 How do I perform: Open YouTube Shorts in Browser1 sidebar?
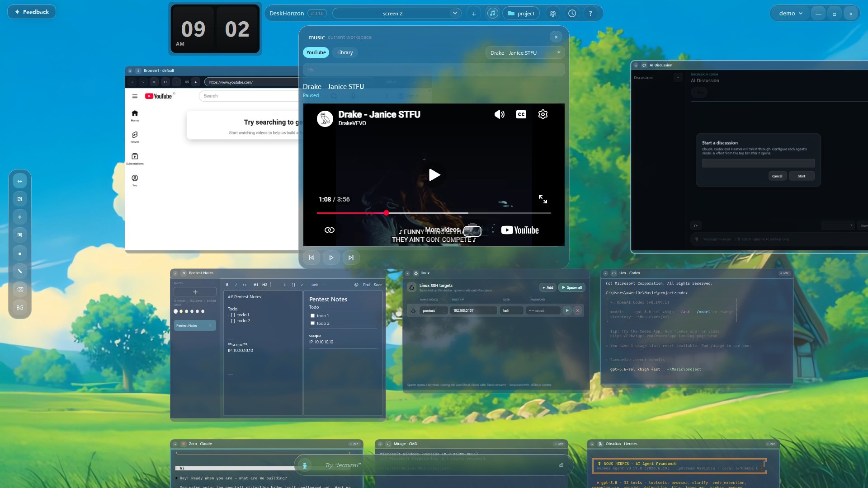[135, 137]
